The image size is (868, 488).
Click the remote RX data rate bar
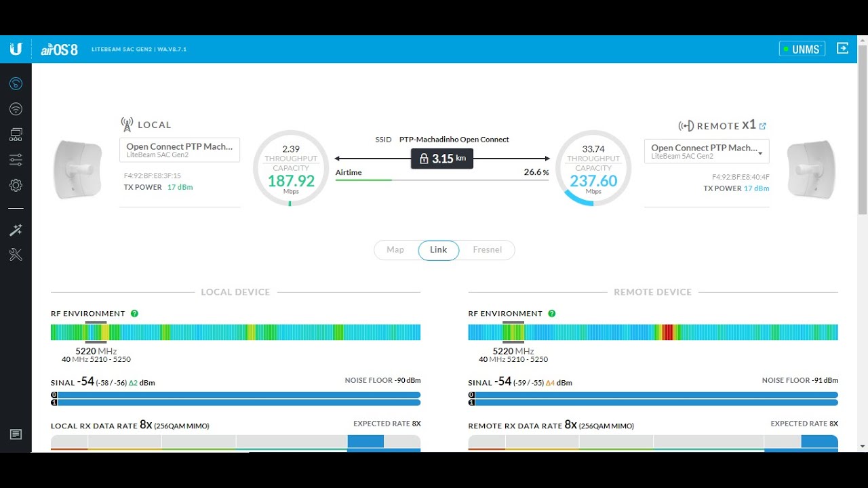(653, 443)
